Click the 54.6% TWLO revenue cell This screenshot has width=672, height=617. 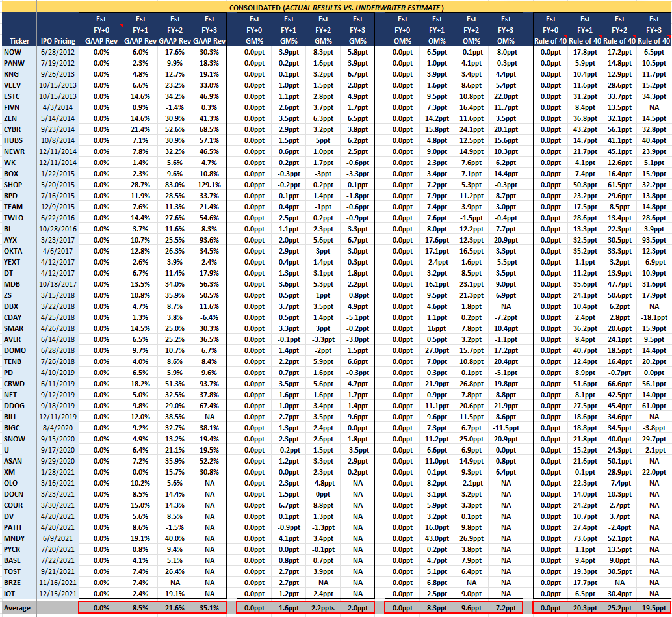coord(209,218)
